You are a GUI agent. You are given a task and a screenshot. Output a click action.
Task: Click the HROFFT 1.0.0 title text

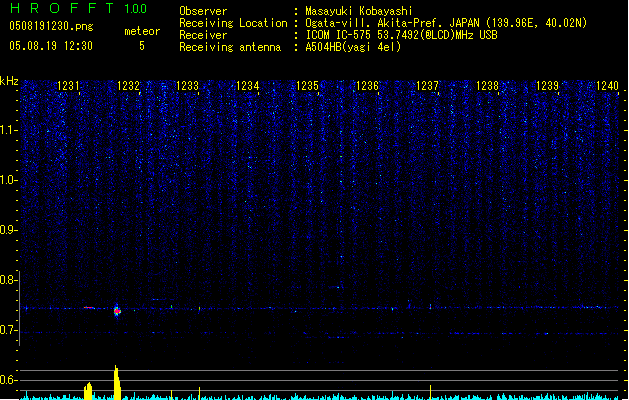[78, 8]
